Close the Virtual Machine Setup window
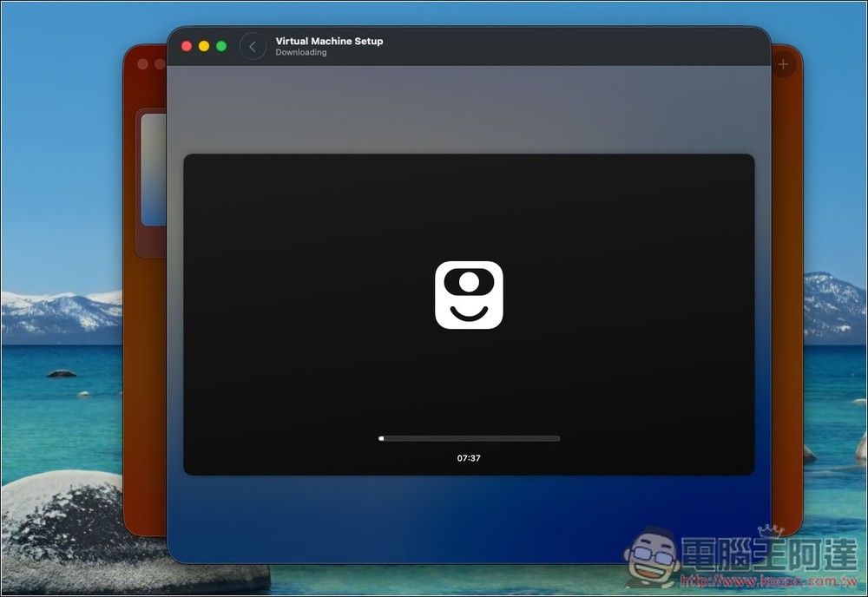The image size is (868, 597). click(x=187, y=46)
